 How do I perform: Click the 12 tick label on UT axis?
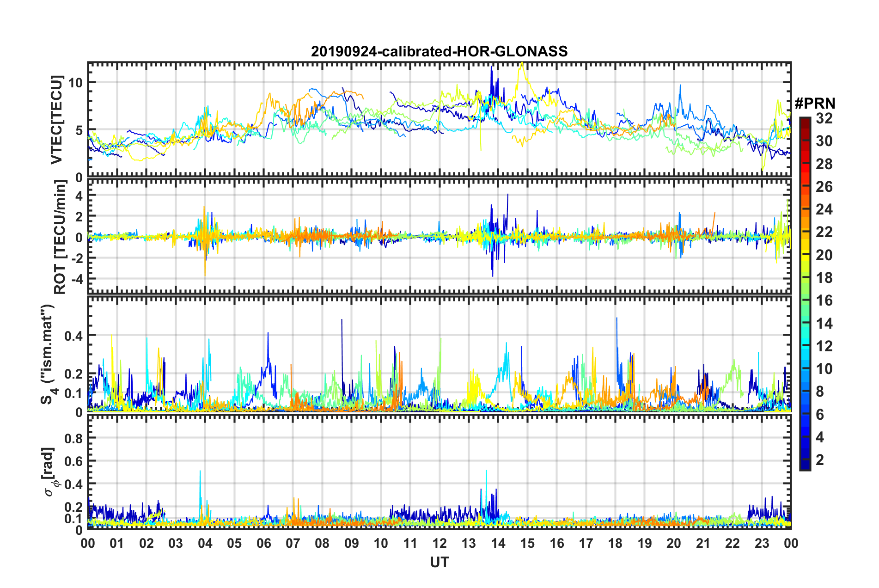tap(439, 543)
